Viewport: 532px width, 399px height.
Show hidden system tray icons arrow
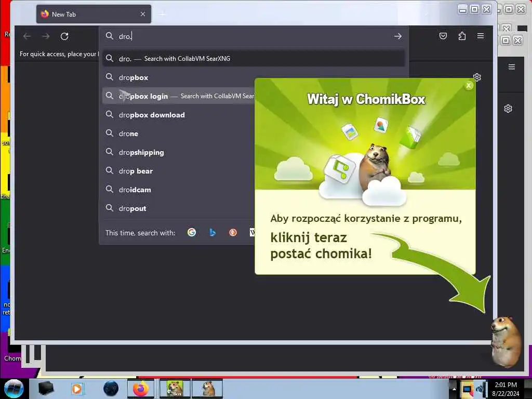454,389
